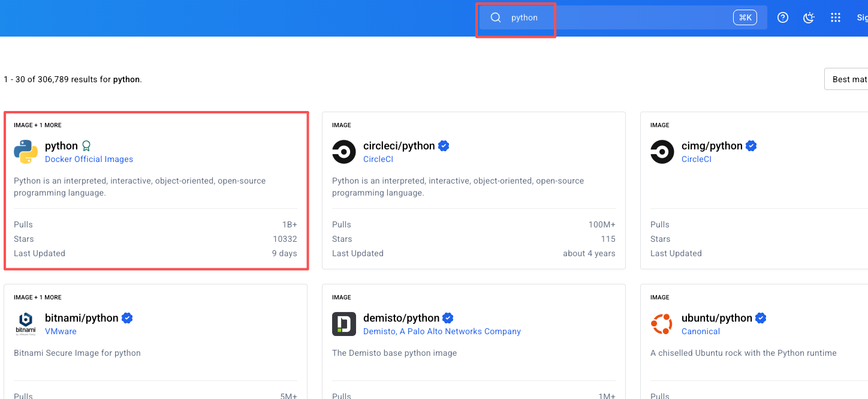This screenshot has height=399, width=868.
Task: Click the 115 stars value on circleci/python
Action: 608,239
